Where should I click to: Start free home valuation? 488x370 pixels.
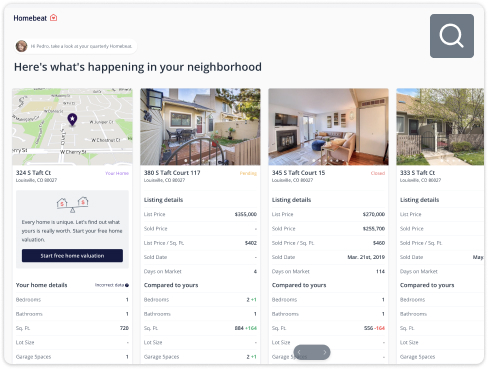[72, 256]
